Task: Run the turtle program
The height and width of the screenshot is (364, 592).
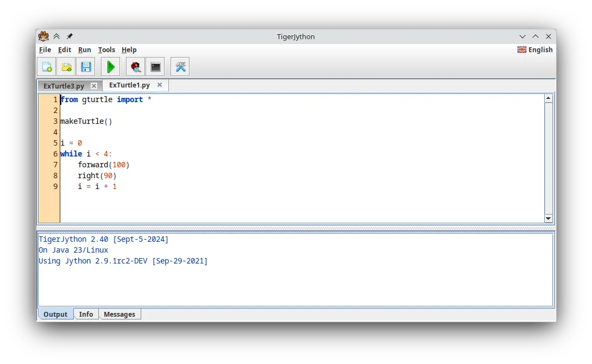Action: pyautogui.click(x=110, y=66)
